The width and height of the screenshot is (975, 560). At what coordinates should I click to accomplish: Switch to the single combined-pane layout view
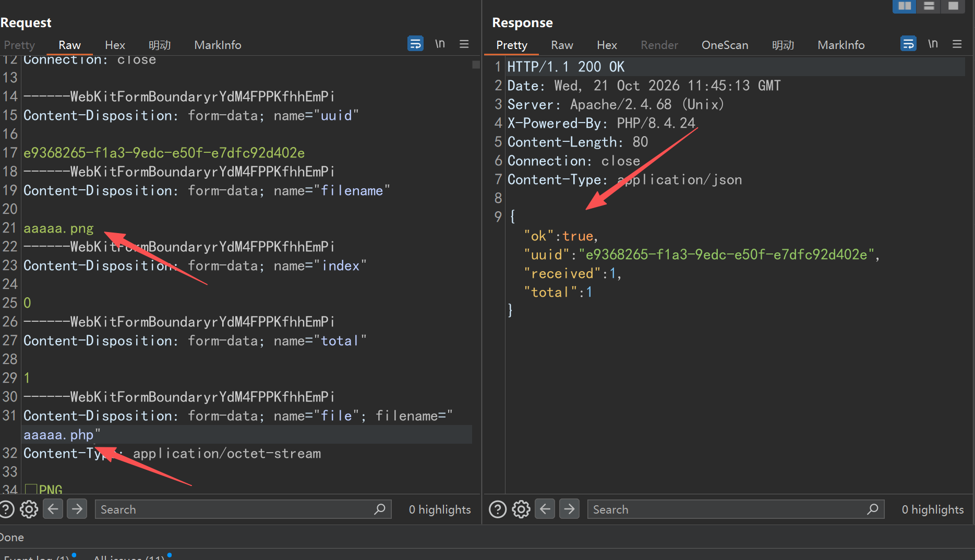pos(953,6)
